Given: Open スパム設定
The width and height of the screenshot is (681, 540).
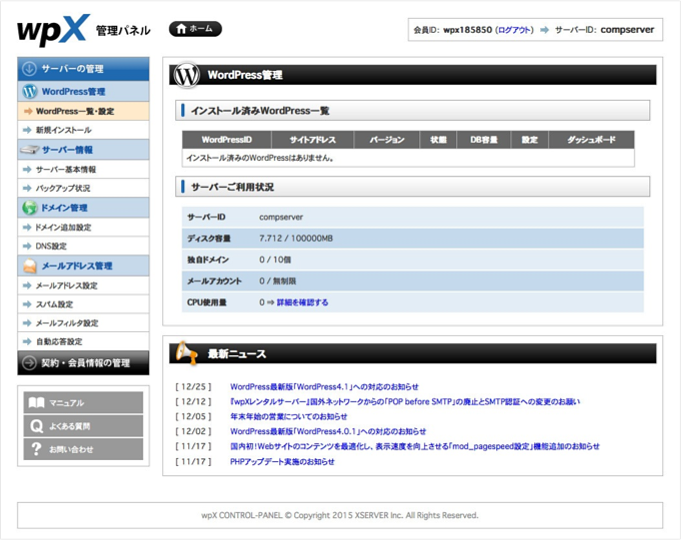Looking at the screenshot, I should pos(83,304).
